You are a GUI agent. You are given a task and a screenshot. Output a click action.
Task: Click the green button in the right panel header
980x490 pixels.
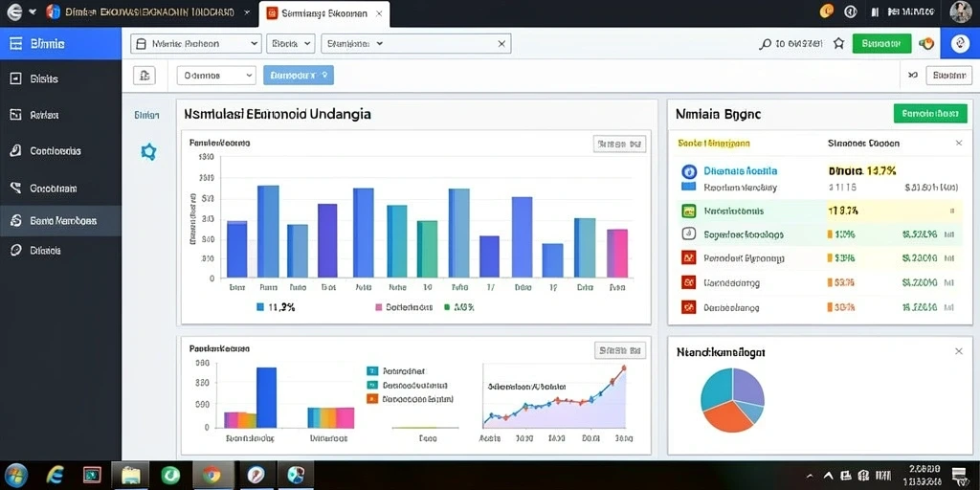[x=930, y=114]
